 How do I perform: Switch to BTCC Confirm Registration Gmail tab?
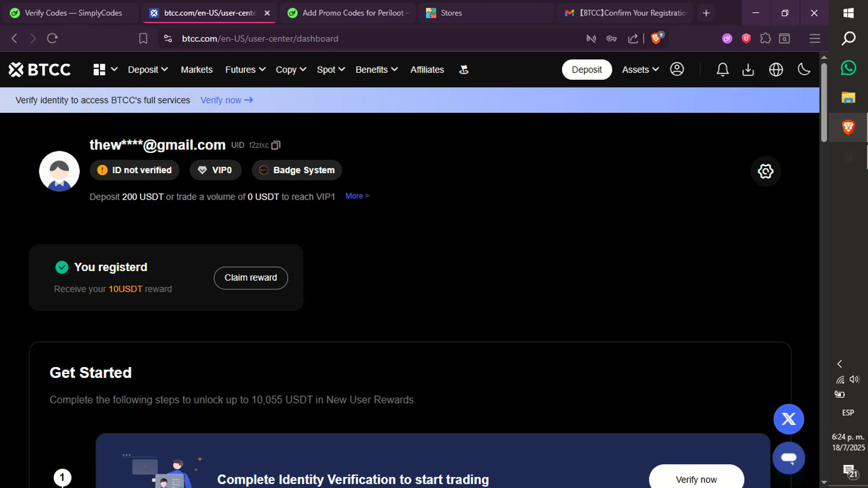[x=626, y=13]
